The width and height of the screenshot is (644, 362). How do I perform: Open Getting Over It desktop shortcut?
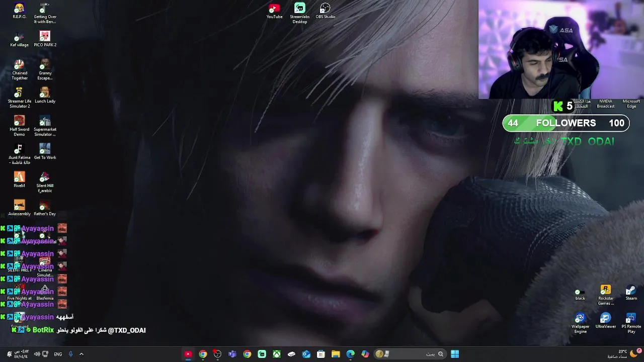click(x=45, y=14)
